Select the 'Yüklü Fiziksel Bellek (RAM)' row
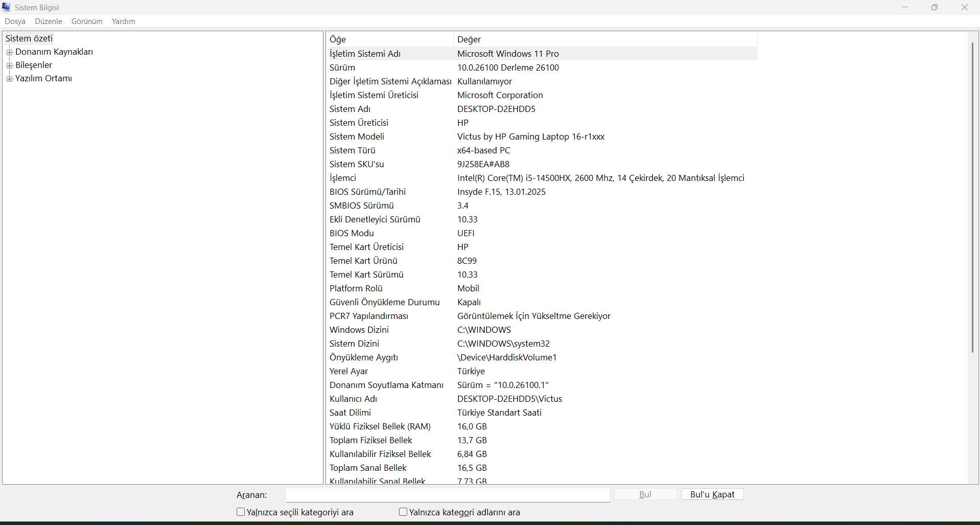This screenshot has height=525, width=980. (x=542, y=426)
